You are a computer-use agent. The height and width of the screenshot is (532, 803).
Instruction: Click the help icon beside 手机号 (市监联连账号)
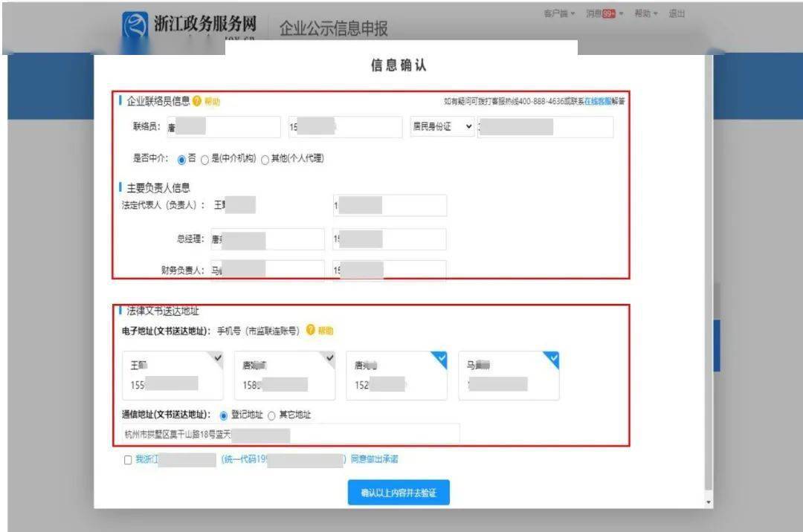[x=310, y=330]
